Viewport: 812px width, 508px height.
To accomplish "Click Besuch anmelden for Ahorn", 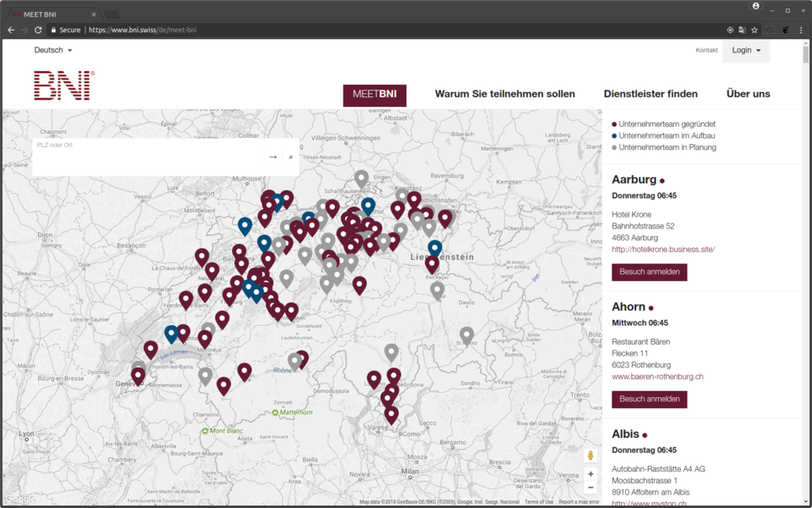I will click(x=650, y=399).
